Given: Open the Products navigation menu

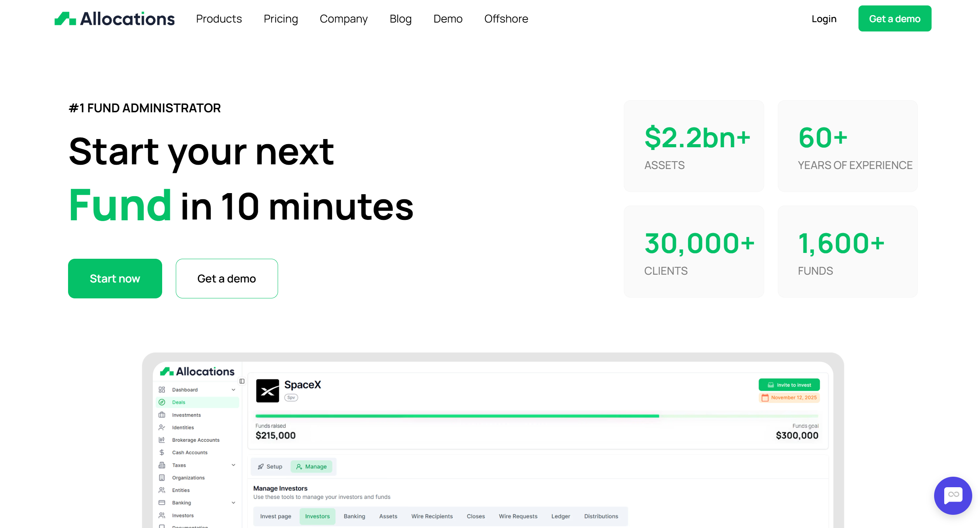Looking at the screenshot, I should [219, 19].
